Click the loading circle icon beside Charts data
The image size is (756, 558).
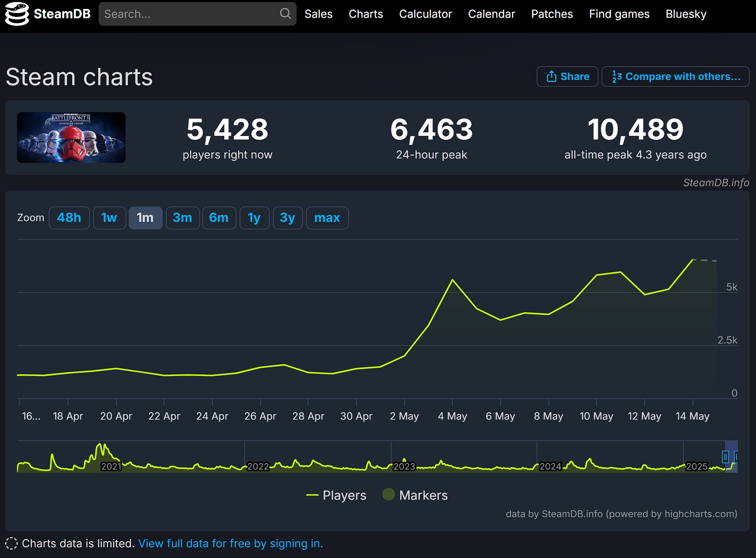11,543
